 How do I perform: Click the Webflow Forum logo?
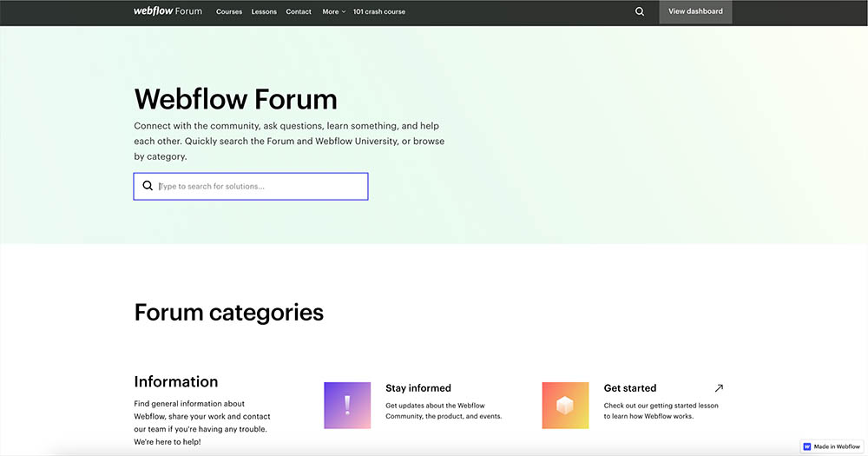pyautogui.click(x=168, y=11)
